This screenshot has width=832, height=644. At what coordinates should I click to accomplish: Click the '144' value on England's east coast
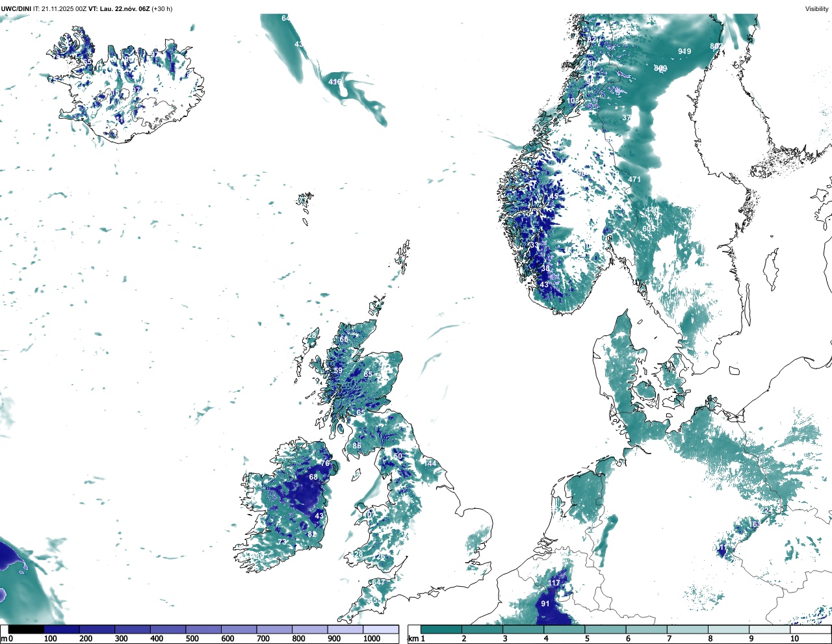pyautogui.click(x=430, y=463)
